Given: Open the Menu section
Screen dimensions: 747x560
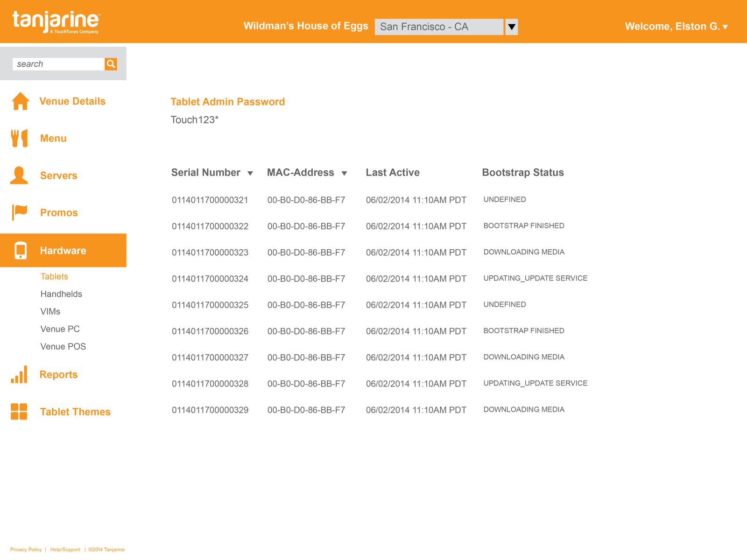Looking at the screenshot, I should 53,139.
